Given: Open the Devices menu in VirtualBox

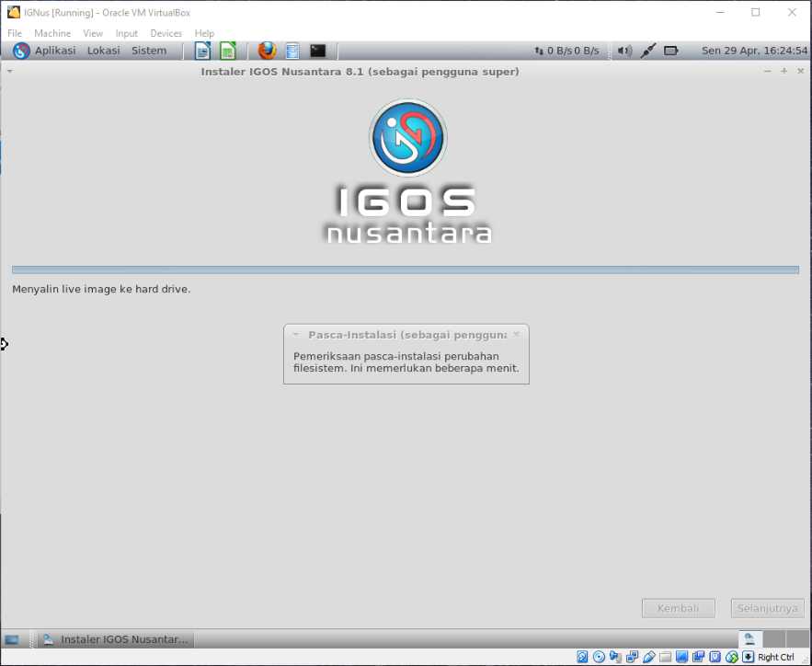Looking at the screenshot, I should [166, 32].
